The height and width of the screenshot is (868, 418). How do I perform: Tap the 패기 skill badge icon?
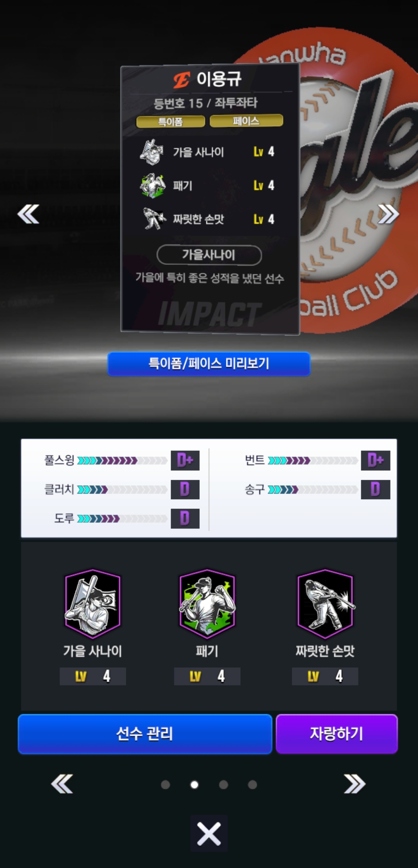click(207, 604)
